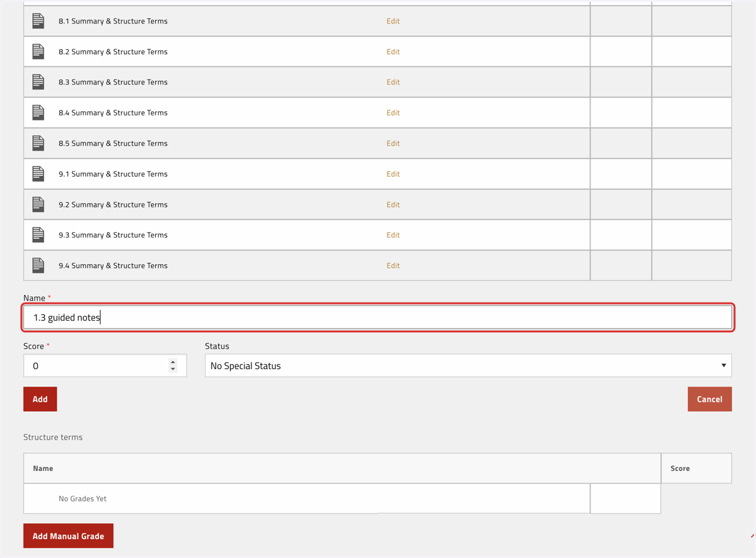
Task: Click the document icon for 8.1 Summary
Action: pos(38,21)
